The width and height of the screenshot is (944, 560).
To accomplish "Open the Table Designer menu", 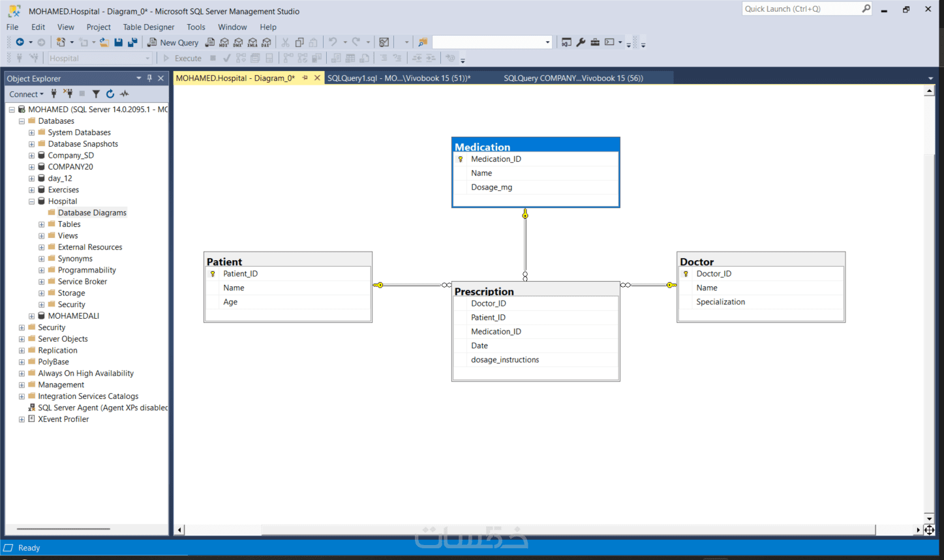I will coord(149,27).
